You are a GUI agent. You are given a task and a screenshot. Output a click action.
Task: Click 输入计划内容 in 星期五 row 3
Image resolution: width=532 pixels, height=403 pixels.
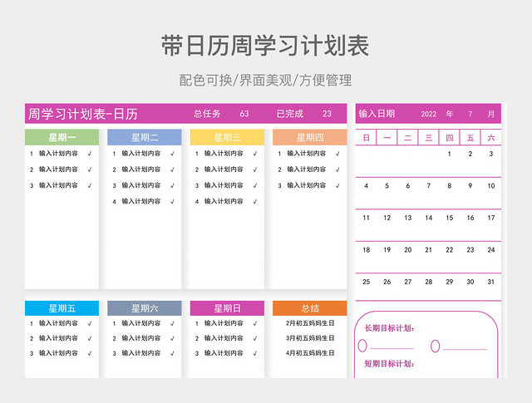click(58, 353)
